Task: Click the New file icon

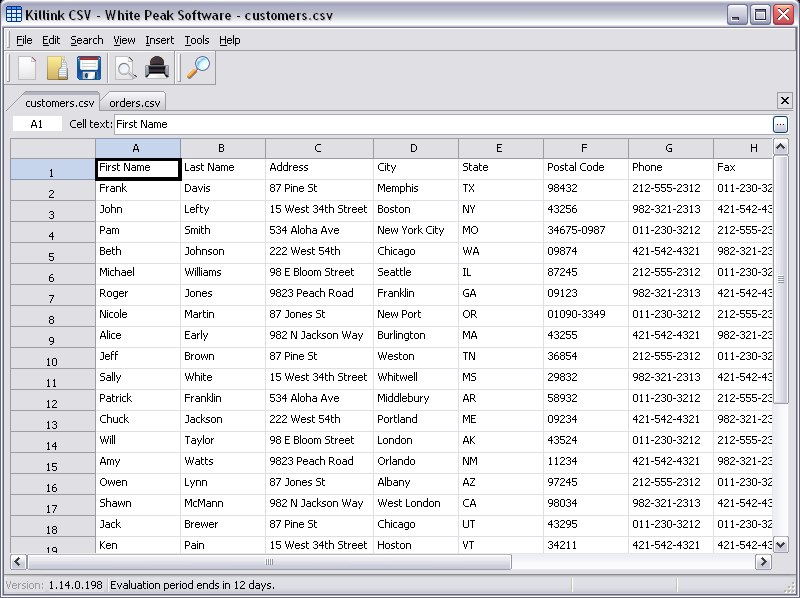Action: (27, 68)
